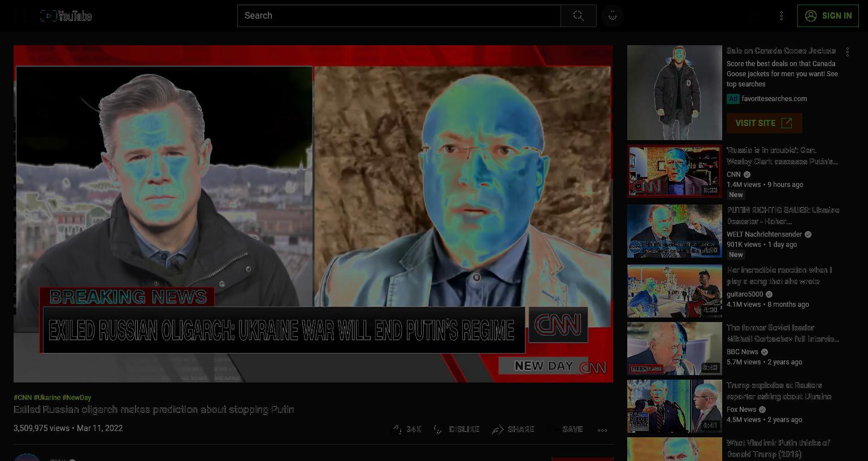
Task: Open the Canada Goose ad options menu
Action: coord(848,52)
